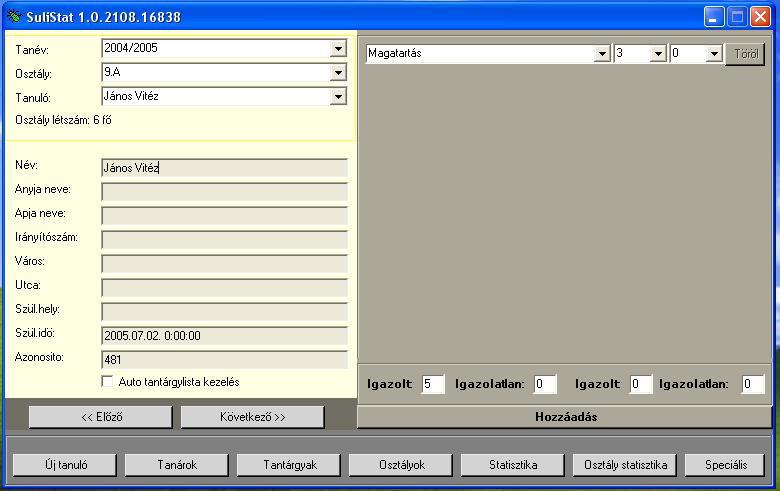The image size is (780, 491).
Task: Click the second Igazolt field showing 0
Action: (641, 384)
